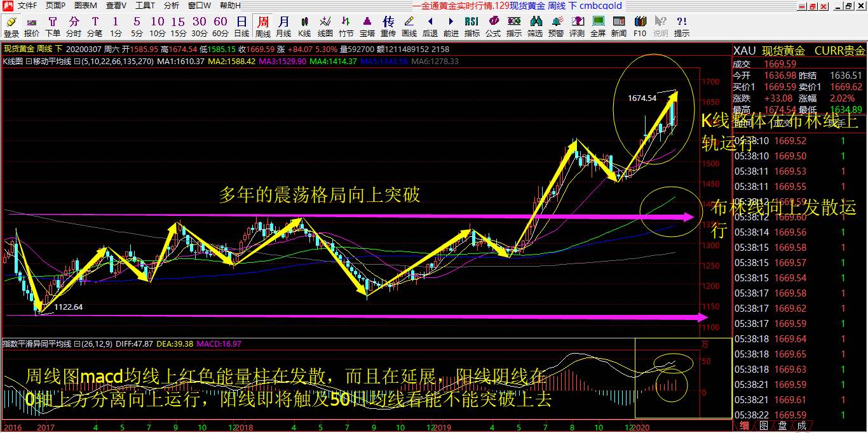Collapse the K线图 indicator header box
868x433 pixels.
pos(28,62)
